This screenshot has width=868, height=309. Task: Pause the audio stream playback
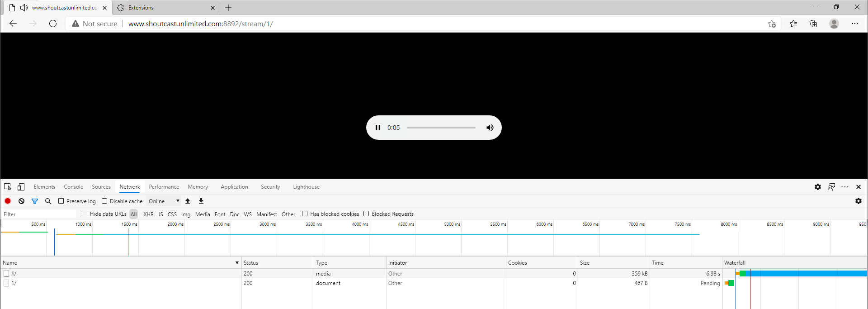click(x=378, y=128)
